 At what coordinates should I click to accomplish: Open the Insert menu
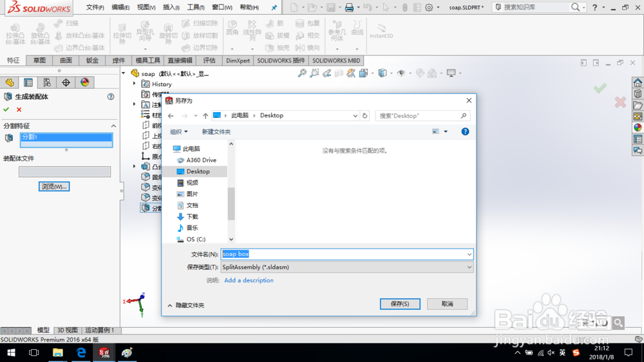point(171,7)
